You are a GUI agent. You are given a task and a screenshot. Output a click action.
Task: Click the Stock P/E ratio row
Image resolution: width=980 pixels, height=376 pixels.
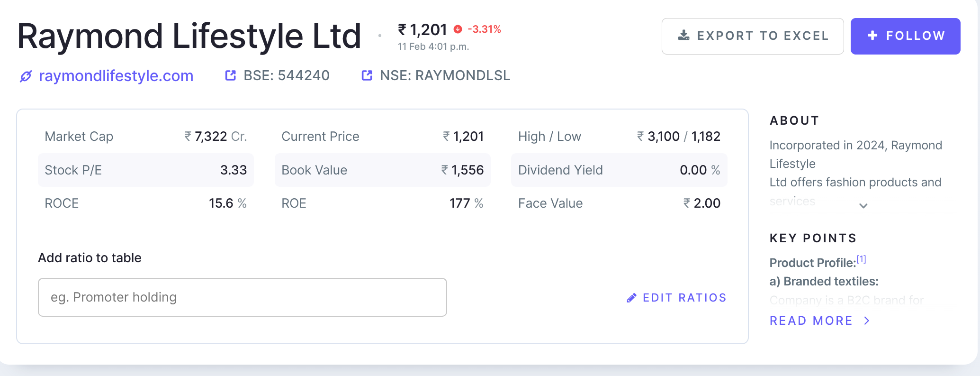145,170
